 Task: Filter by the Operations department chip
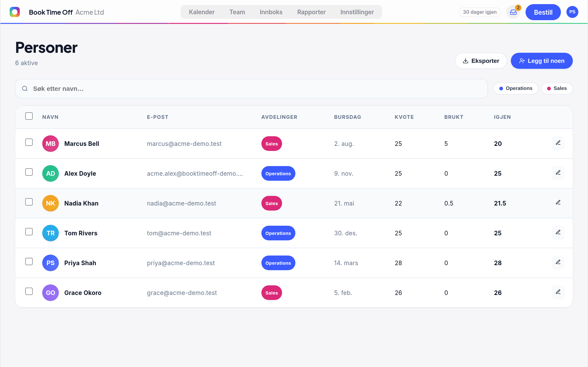[516, 88]
